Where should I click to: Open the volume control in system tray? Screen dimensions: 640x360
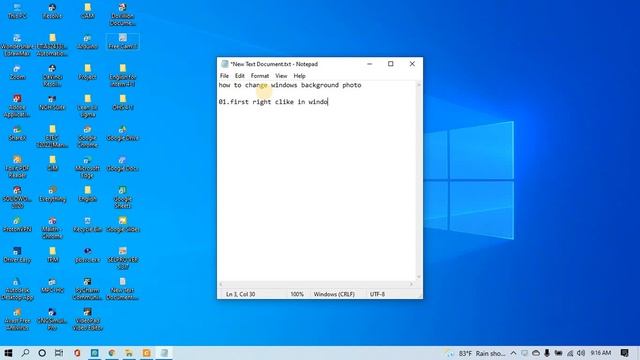pyautogui.click(x=581, y=353)
